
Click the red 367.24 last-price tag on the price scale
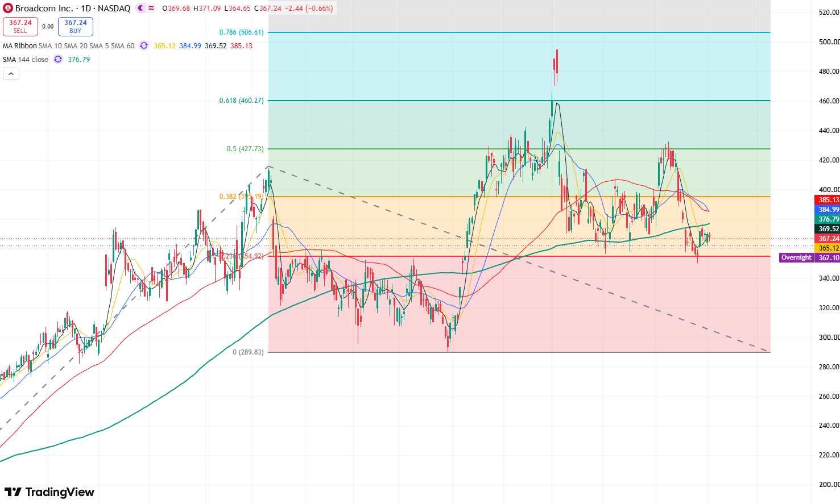click(827, 239)
